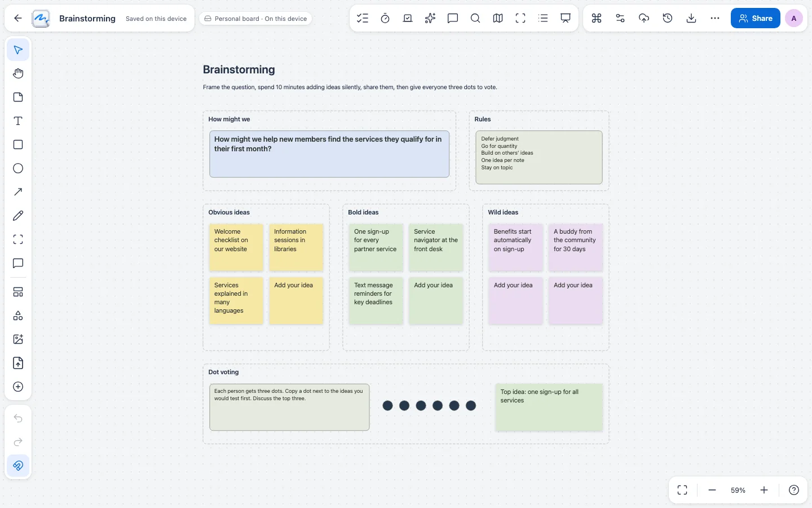Select the pointer selection tool
Image resolution: width=812 pixels, height=508 pixels.
click(x=18, y=50)
